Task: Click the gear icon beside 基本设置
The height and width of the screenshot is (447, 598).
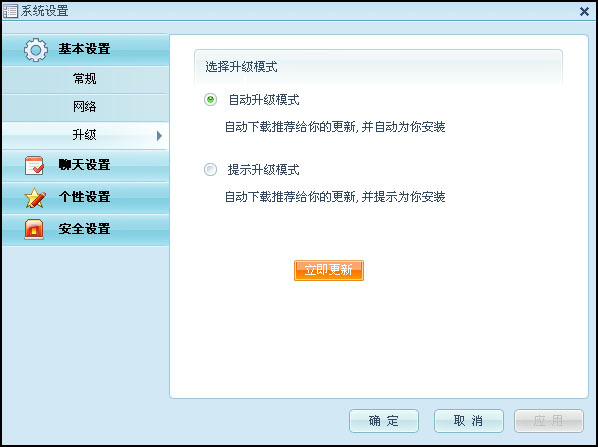Action: (36, 50)
